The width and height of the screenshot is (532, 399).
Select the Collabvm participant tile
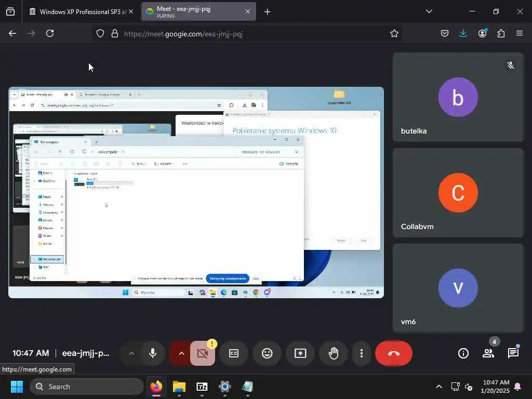(458, 193)
